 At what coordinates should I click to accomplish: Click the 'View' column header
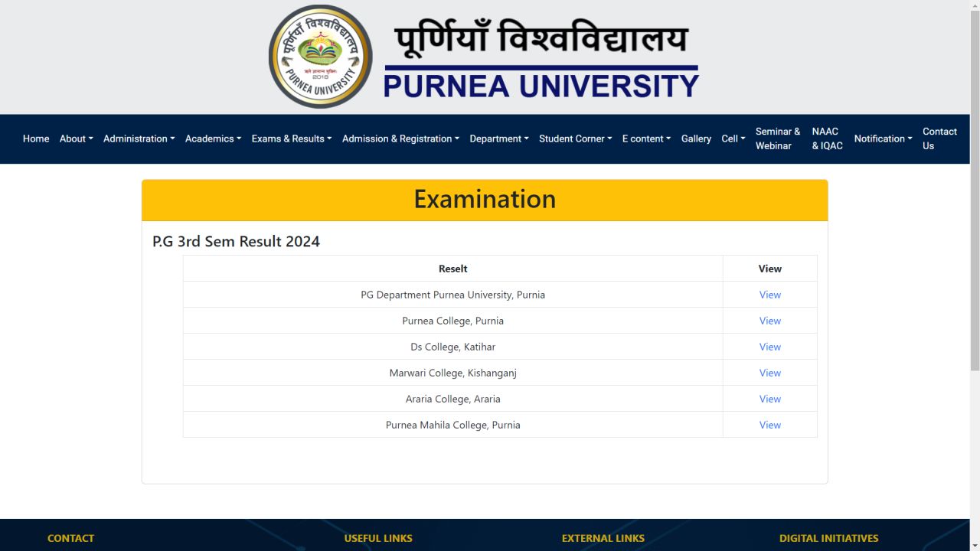tap(770, 269)
